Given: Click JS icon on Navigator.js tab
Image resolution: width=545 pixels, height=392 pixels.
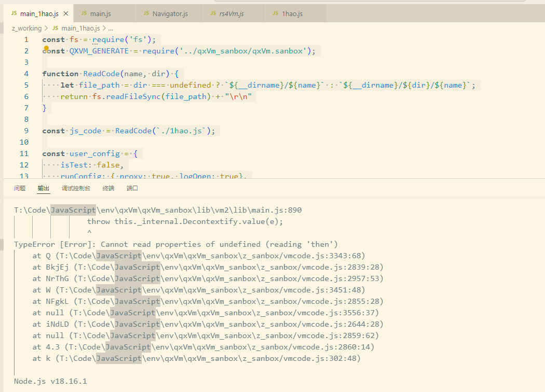Looking at the screenshot, I should (146, 13).
